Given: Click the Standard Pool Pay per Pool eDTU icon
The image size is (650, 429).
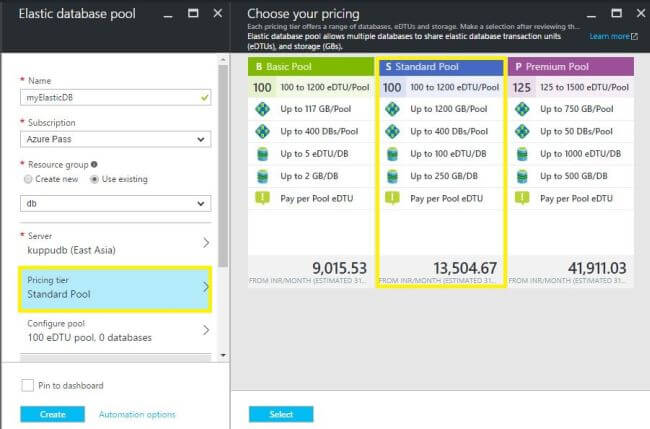Looking at the screenshot, I should click(392, 199).
